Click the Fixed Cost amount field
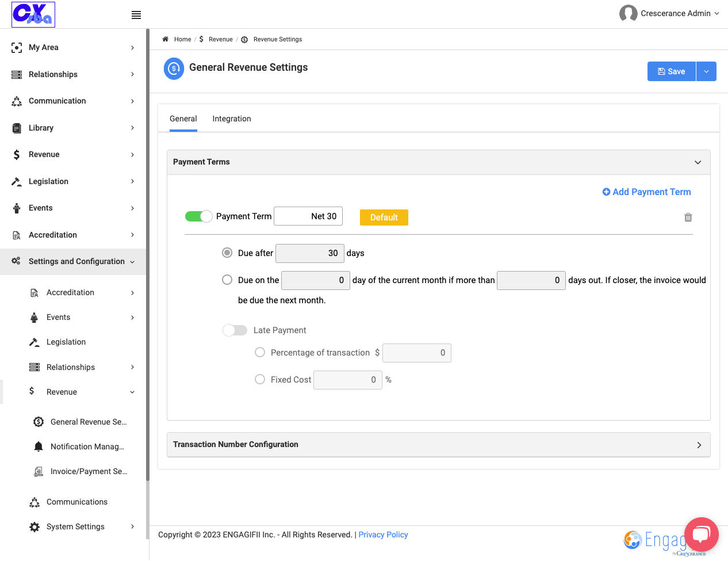This screenshot has width=728, height=561. (348, 380)
